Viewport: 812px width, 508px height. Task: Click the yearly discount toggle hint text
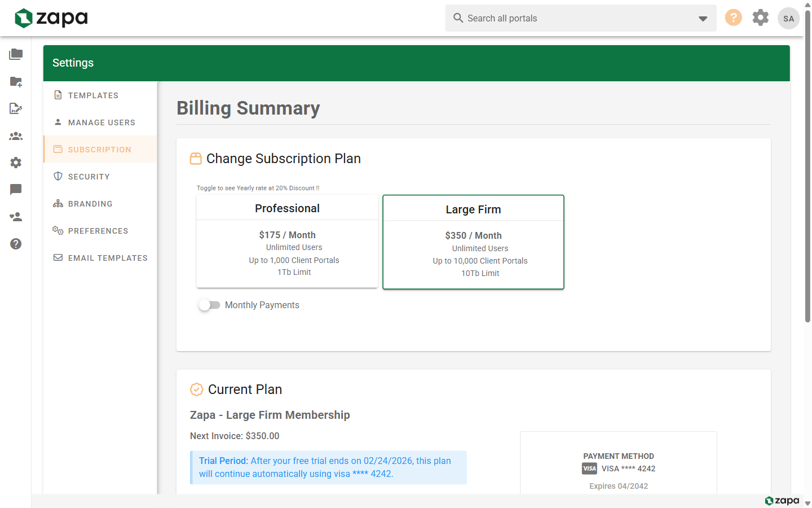(x=258, y=188)
